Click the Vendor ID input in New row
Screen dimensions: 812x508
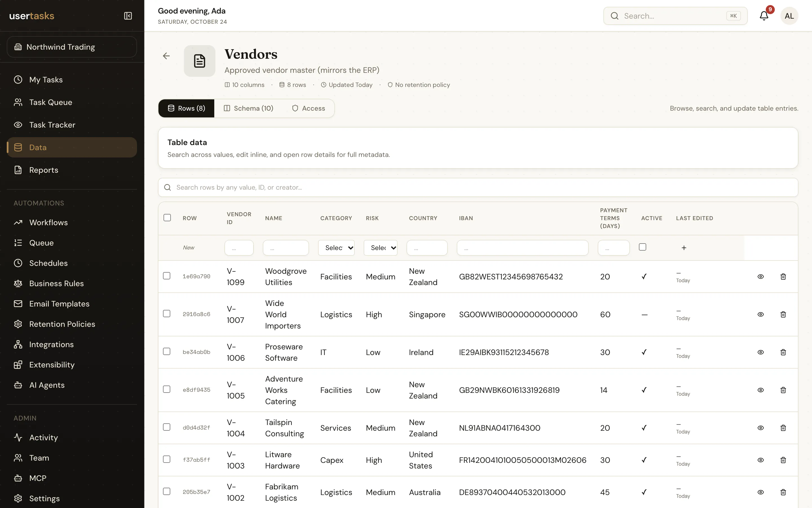(239, 248)
